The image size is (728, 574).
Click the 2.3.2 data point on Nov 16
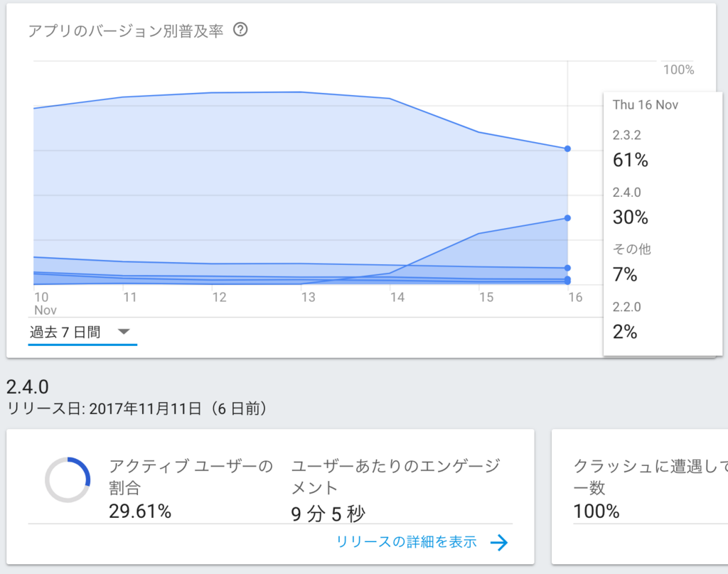point(567,148)
